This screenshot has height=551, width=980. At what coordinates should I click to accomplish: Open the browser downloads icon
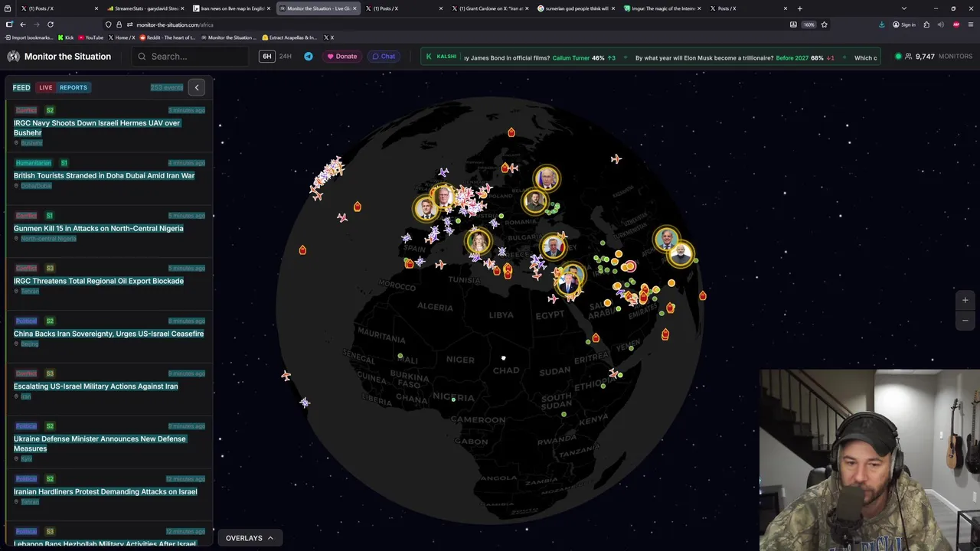pyautogui.click(x=882, y=24)
